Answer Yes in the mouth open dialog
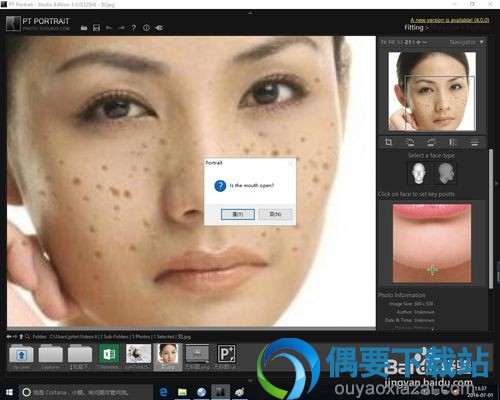The width and height of the screenshot is (500, 400). (x=238, y=214)
